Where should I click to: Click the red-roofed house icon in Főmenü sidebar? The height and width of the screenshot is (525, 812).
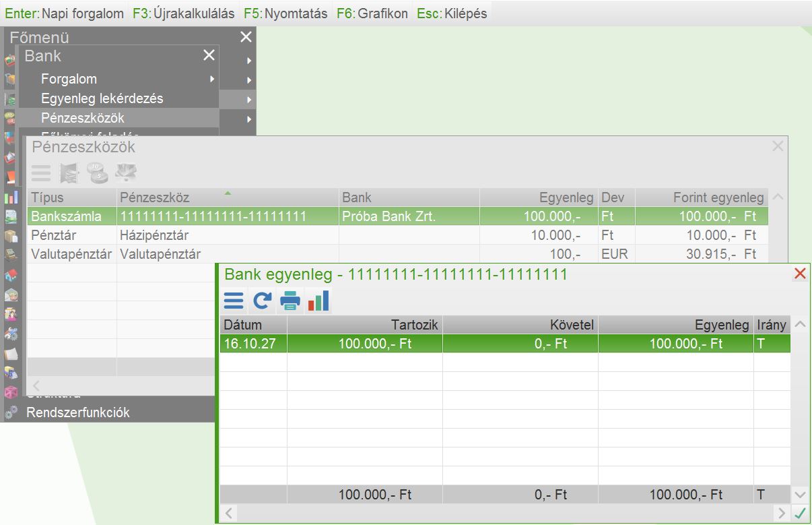[10, 275]
